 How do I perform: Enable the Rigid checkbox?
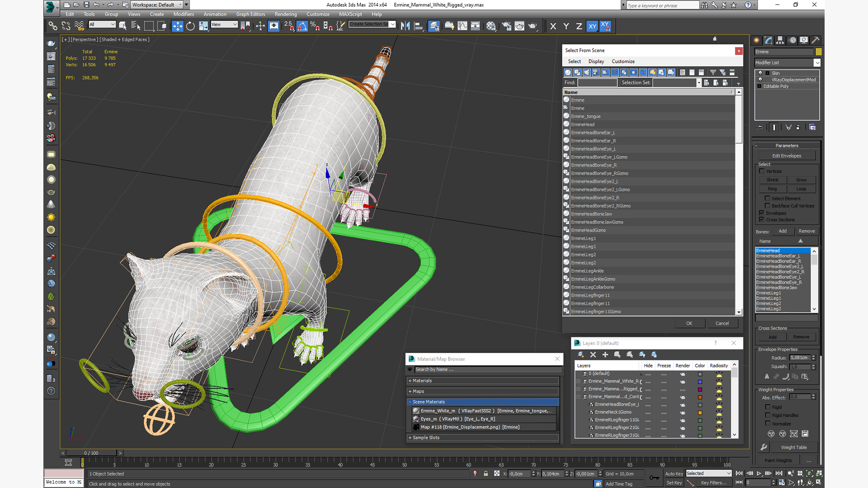pos(768,407)
